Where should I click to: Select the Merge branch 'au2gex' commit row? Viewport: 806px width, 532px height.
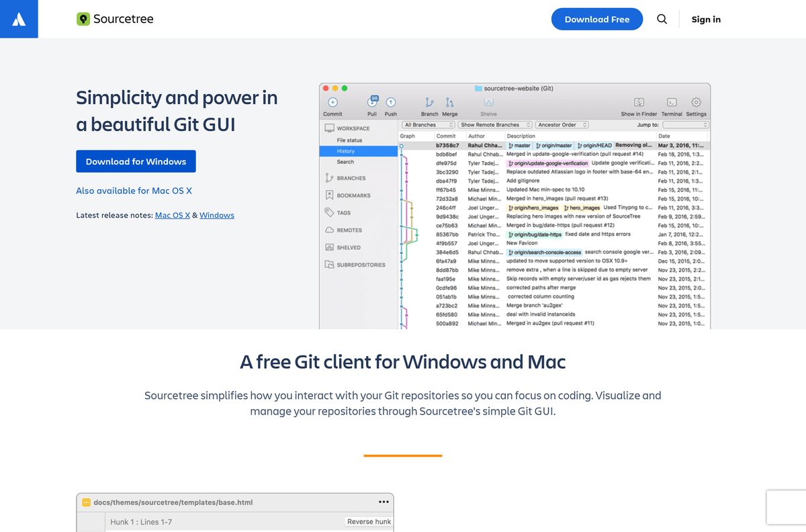[x=555, y=306]
